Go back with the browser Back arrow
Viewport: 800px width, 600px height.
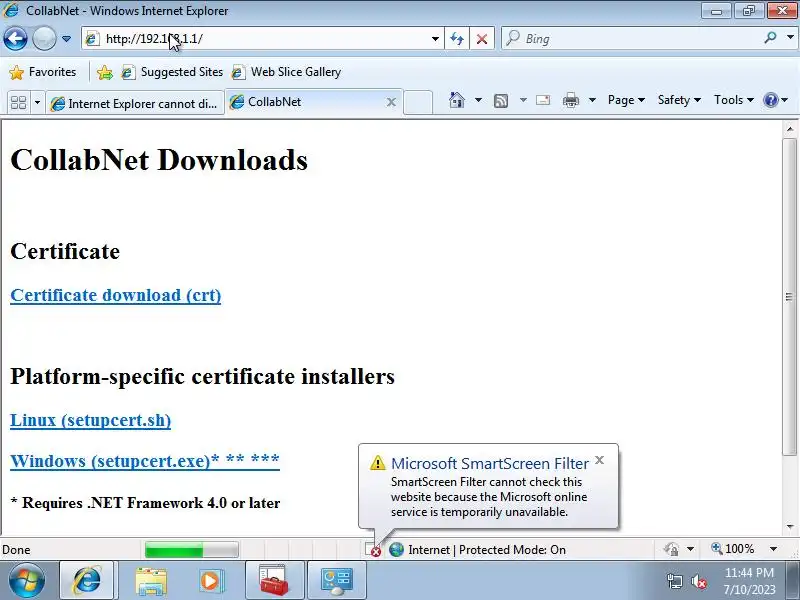[15, 38]
